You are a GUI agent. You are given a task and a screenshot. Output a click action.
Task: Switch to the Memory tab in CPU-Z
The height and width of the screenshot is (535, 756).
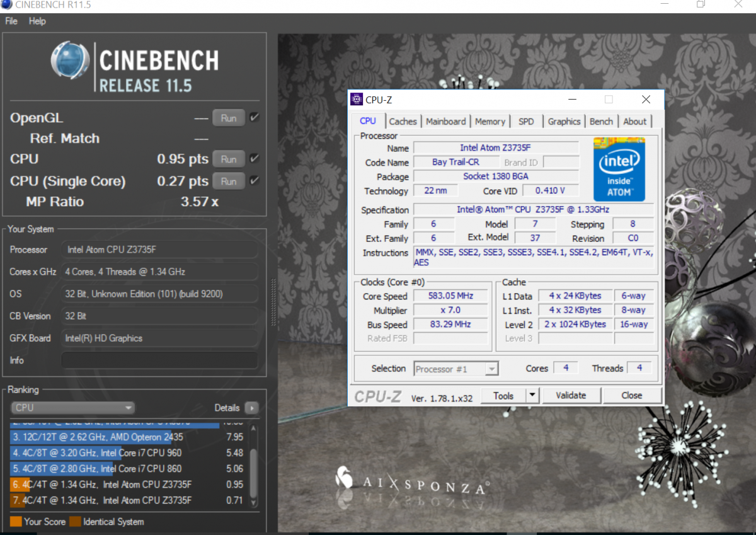(490, 122)
